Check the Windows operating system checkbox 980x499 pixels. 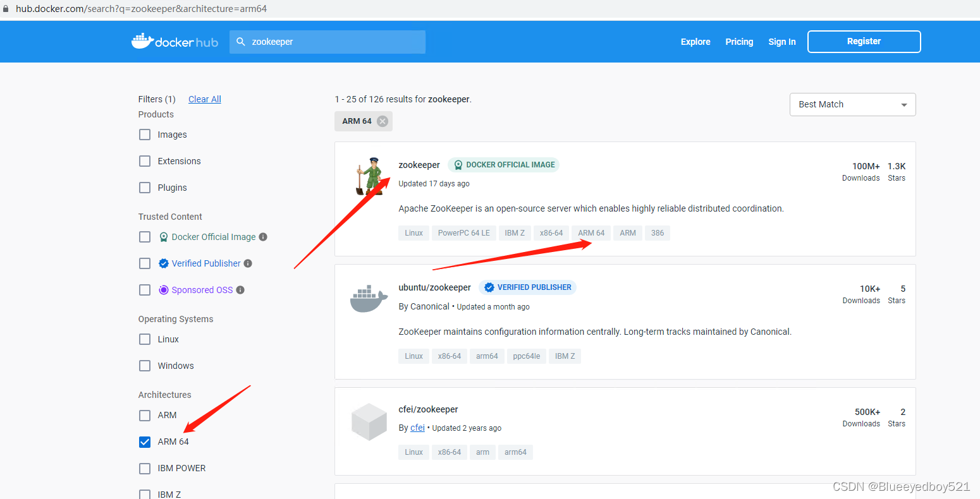pos(145,366)
